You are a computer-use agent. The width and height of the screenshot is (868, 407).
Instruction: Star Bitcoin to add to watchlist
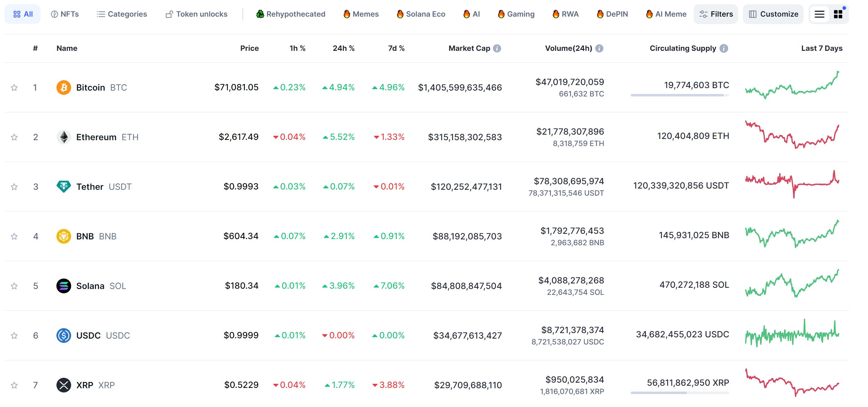[x=14, y=88]
